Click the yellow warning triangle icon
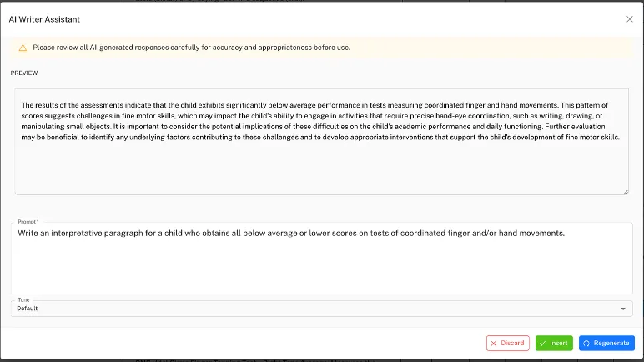 pos(23,48)
